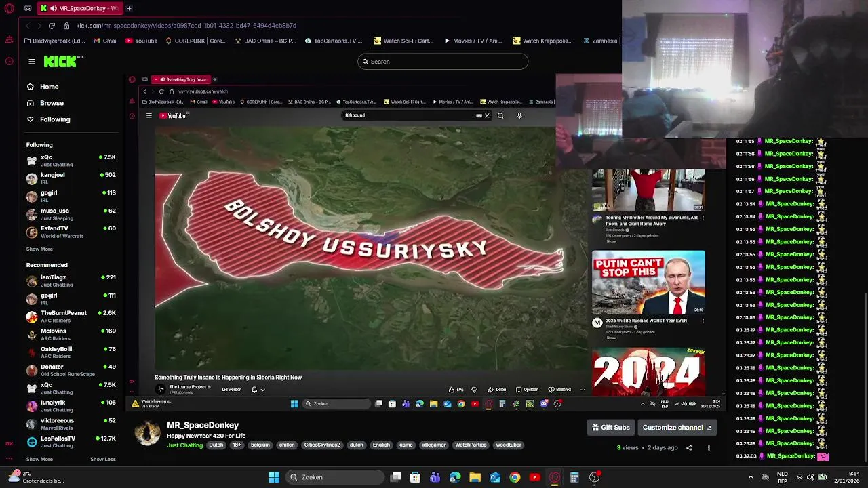Click Show Less under Recommended list
Image resolution: width=868 pixels, height=488 pixels.
(103, 459)
